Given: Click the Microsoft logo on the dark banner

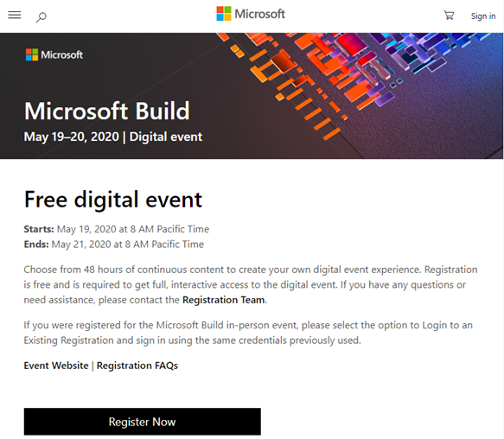Looking at the screenshot, I should coord(54,54).
